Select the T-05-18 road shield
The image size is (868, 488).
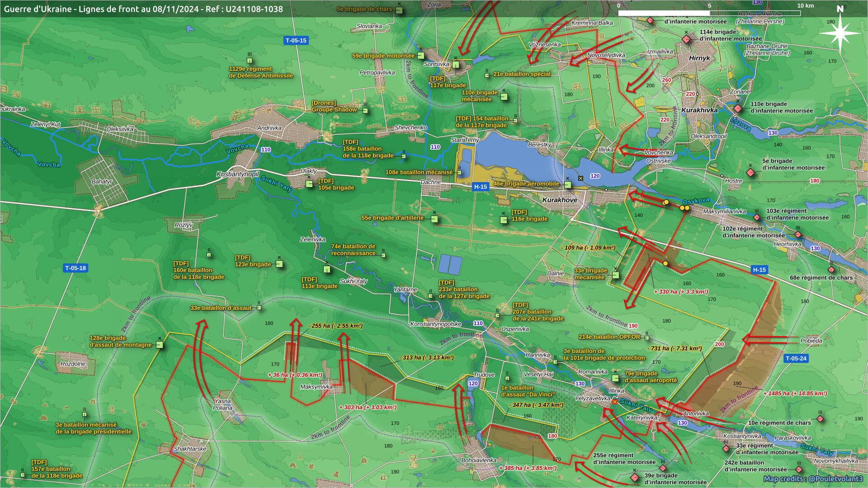click(x=75, y=268)
